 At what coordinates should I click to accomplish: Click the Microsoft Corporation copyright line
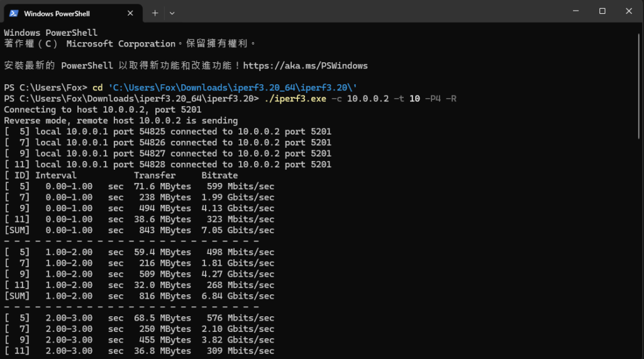(130, 43)
